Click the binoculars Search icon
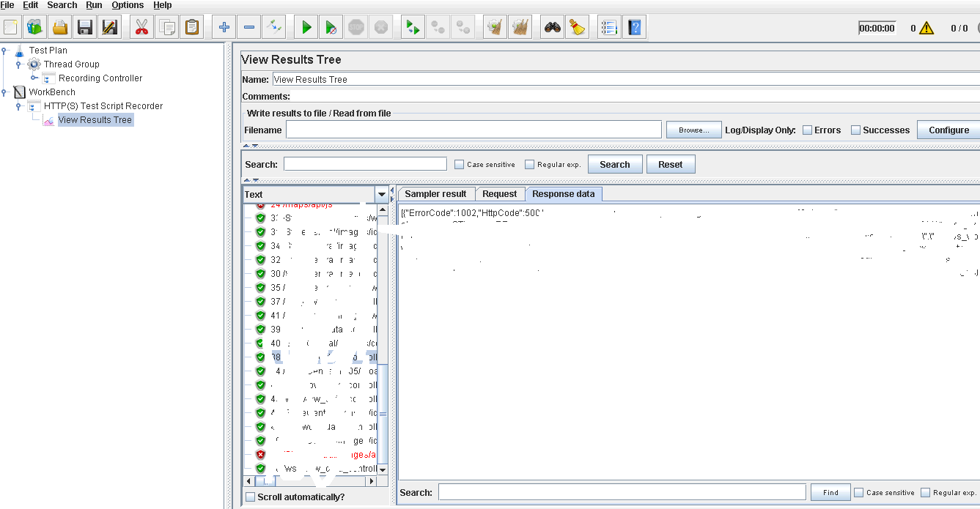 point(552,28)
